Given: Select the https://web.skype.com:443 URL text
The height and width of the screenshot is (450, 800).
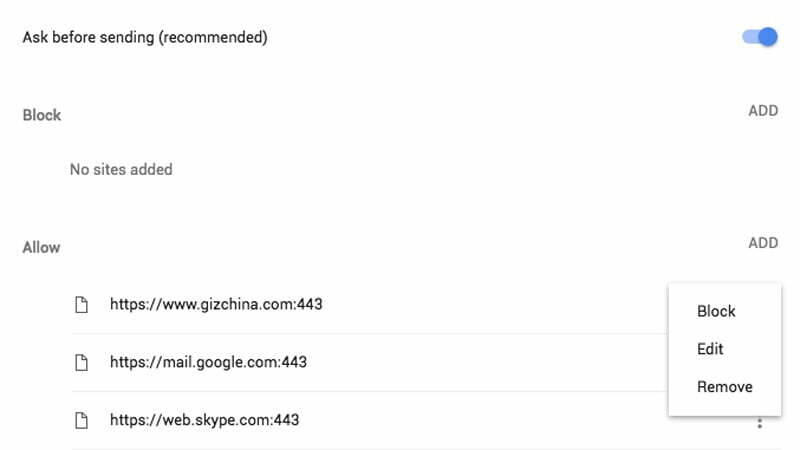Looking at the screenshot, I should (205, 420).
